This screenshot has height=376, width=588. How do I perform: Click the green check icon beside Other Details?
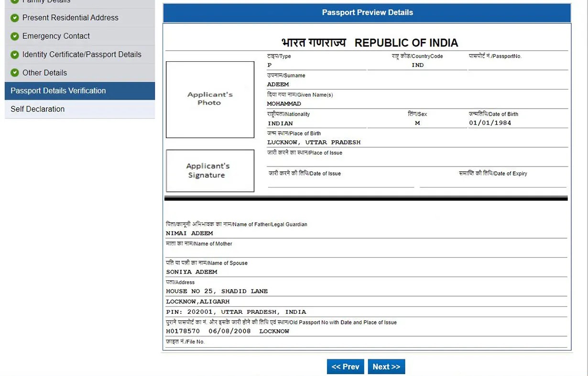coord(14,73)
